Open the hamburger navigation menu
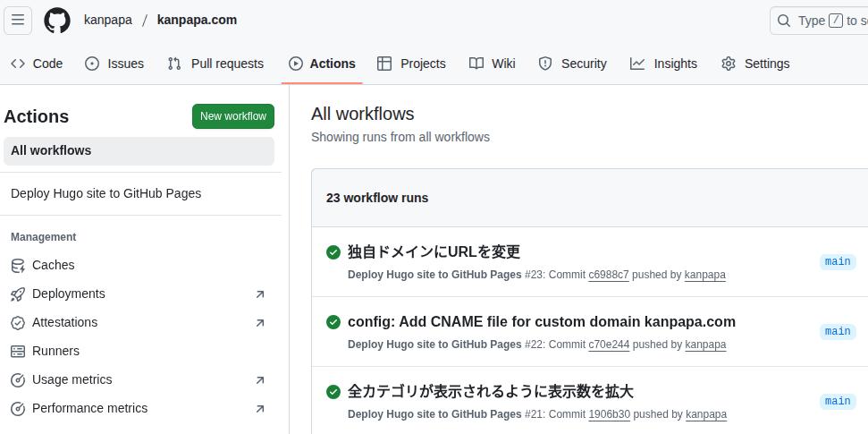868x434 pixels. click(18, 21)
